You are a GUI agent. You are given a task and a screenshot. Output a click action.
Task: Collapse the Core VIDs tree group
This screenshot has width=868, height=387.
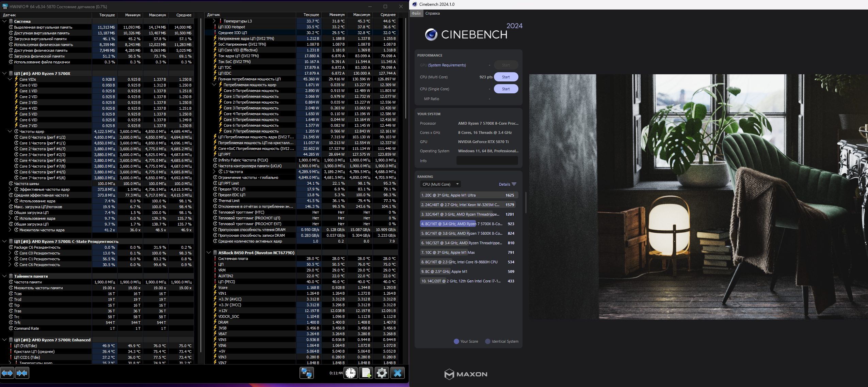pos(10,79)
